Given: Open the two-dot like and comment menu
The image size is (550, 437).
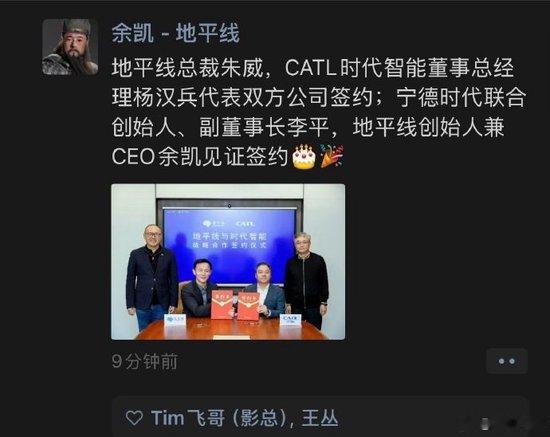Looking at the screenshot, I should pyautogui.click(x=507, y=361).
